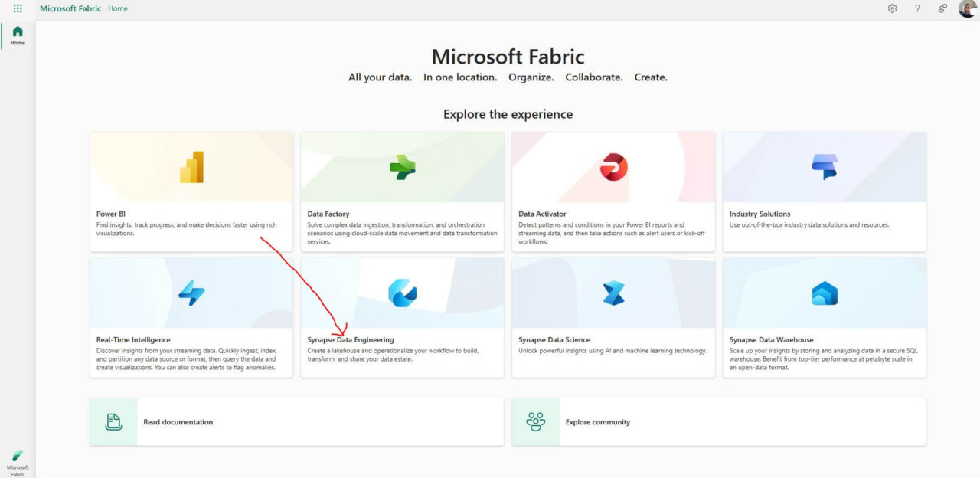Click the Data Activator logo icon

tap(613, 167)
